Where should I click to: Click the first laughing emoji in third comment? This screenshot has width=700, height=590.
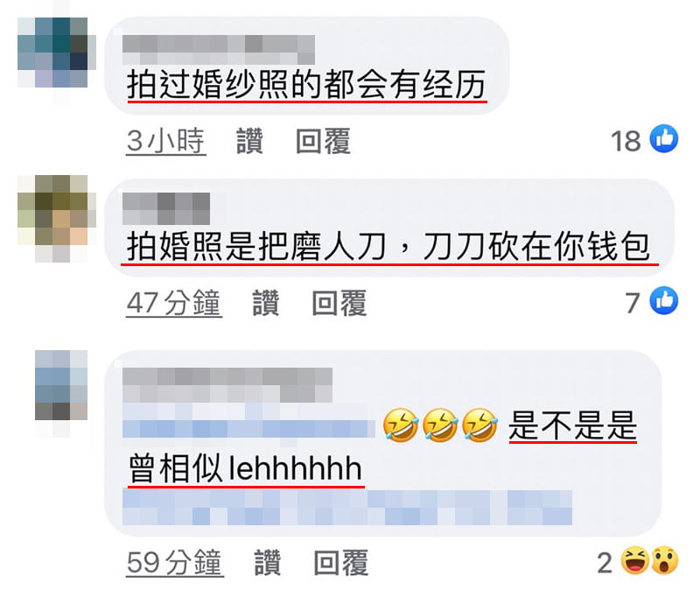pyautogui.click(x=400, y=425)
